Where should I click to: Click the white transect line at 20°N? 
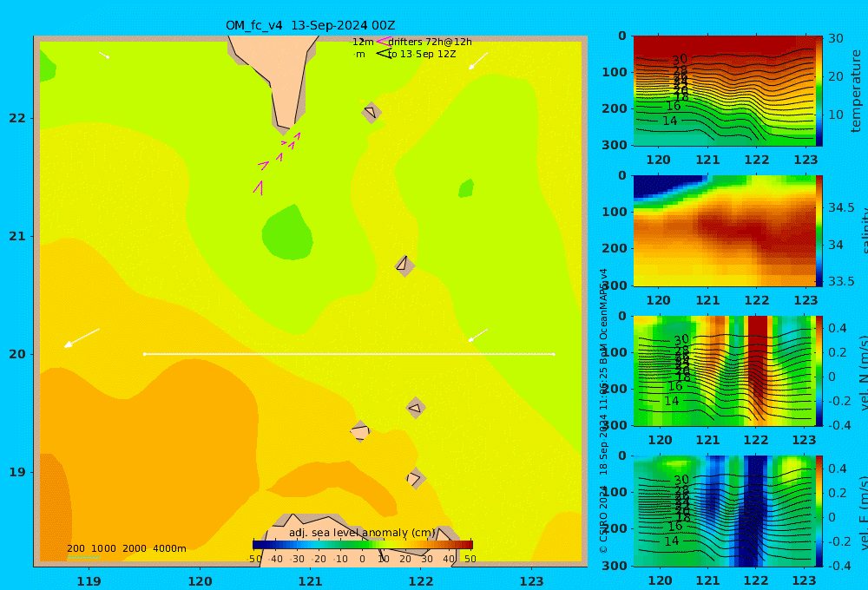click(349, 354)
